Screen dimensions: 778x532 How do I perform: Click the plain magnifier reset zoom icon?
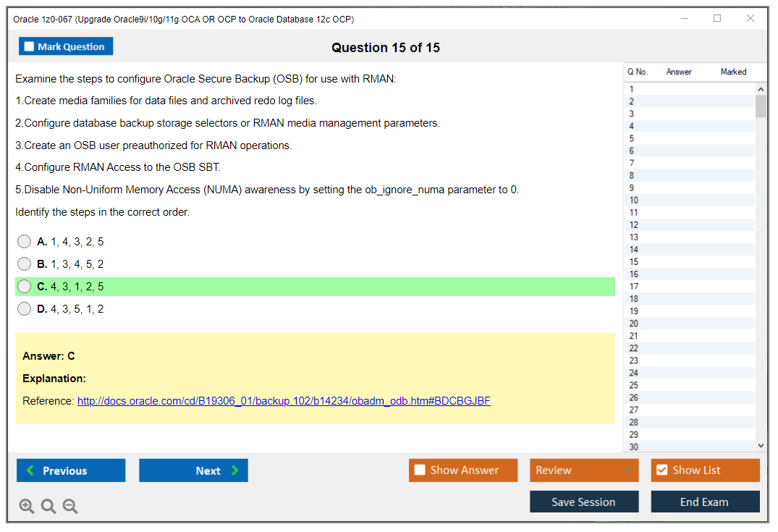48,506
